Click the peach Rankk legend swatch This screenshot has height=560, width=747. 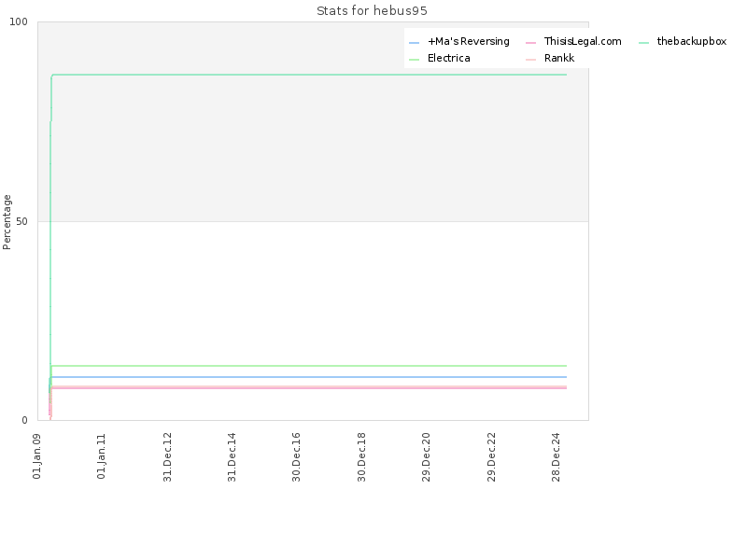[530, 60]
